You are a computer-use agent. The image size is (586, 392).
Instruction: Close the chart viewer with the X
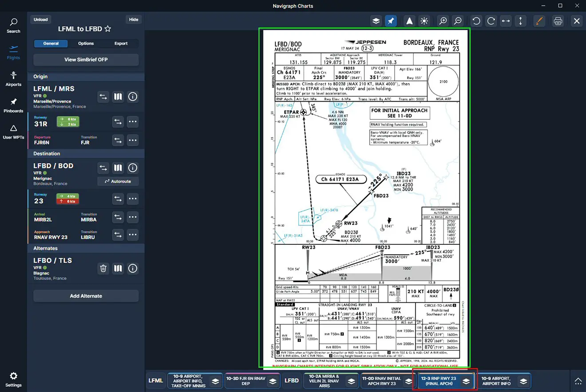(577, 21)
